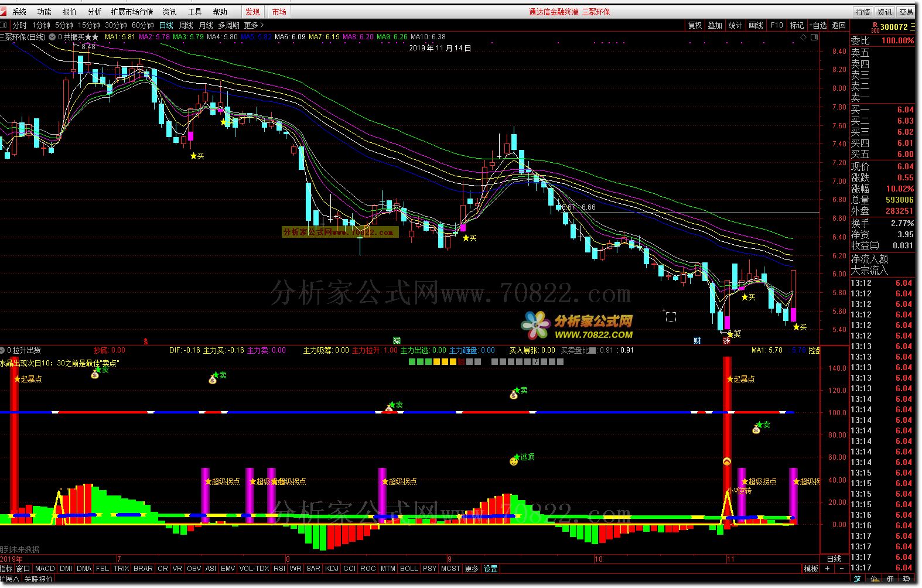Click the R300 badge beside stock code 300072
Screen dimensions: 922x588
tap(875, 27)
